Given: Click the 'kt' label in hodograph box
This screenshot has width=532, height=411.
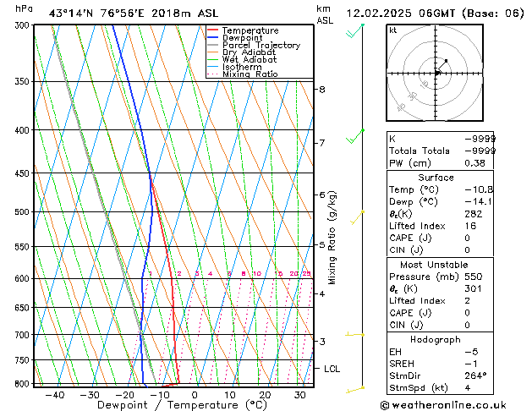Looking at the screenshot, I should pyautogui.click(x=393, y=30).
